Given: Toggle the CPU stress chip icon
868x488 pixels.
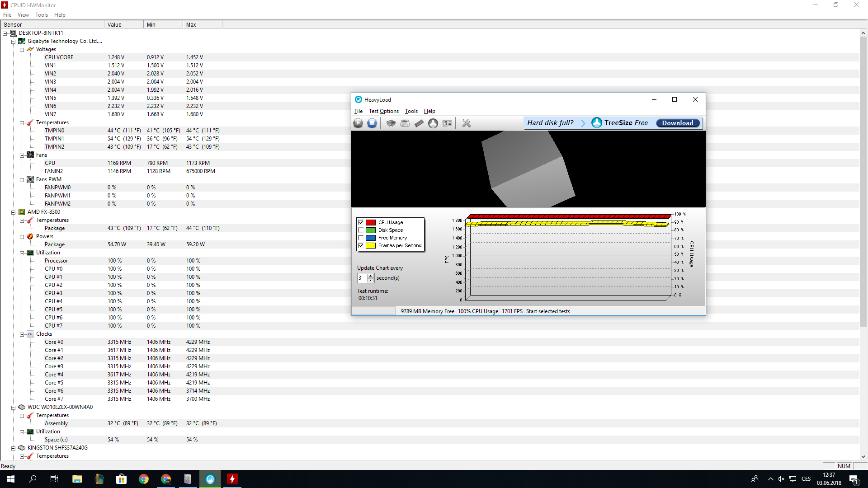Looking at the screenshot, I should pyautogui.click(x=391, y=123).
